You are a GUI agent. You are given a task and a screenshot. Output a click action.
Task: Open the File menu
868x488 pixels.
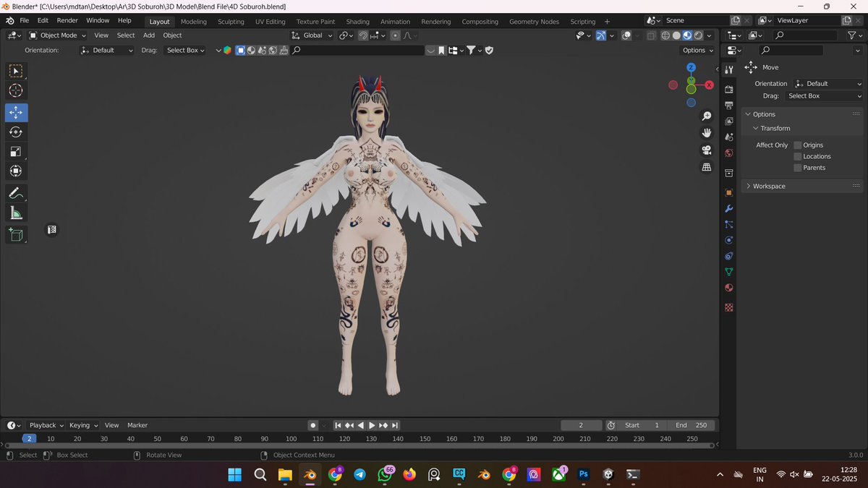point(24,21)
